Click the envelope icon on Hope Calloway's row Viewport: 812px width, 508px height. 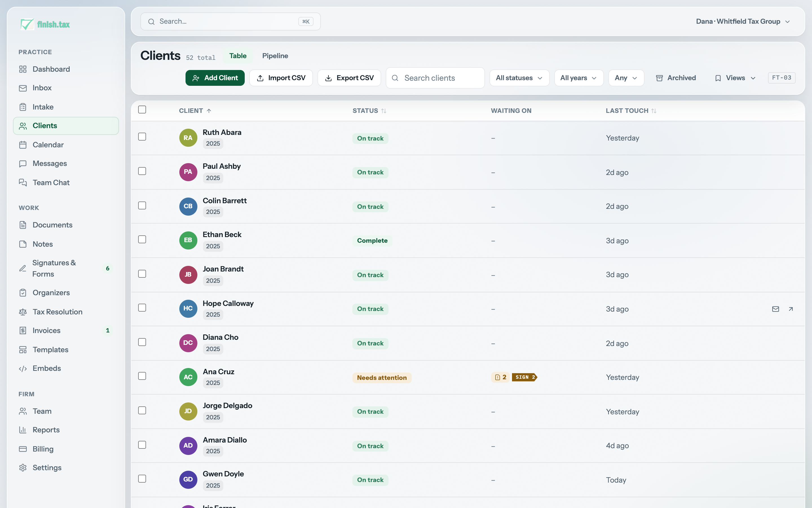(x=775, y=309)
